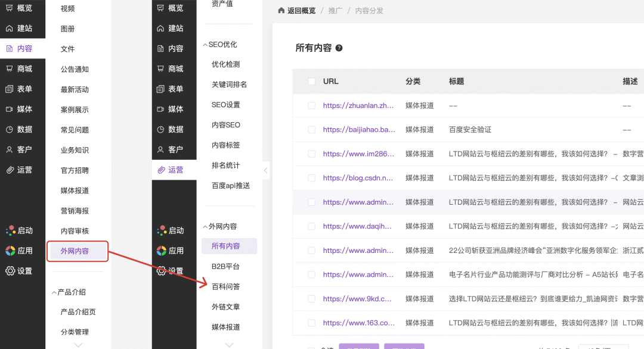Screen dimensions: 644x349
Task: Open 商城 in the leftmost dark sidebar
Action: coord(19,69)
